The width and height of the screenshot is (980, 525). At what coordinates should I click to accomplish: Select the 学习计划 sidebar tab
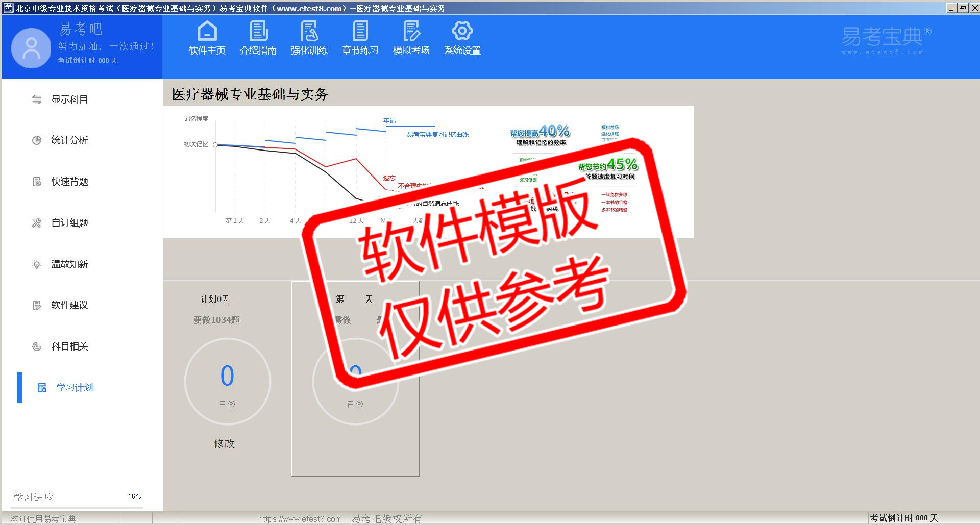75,388
